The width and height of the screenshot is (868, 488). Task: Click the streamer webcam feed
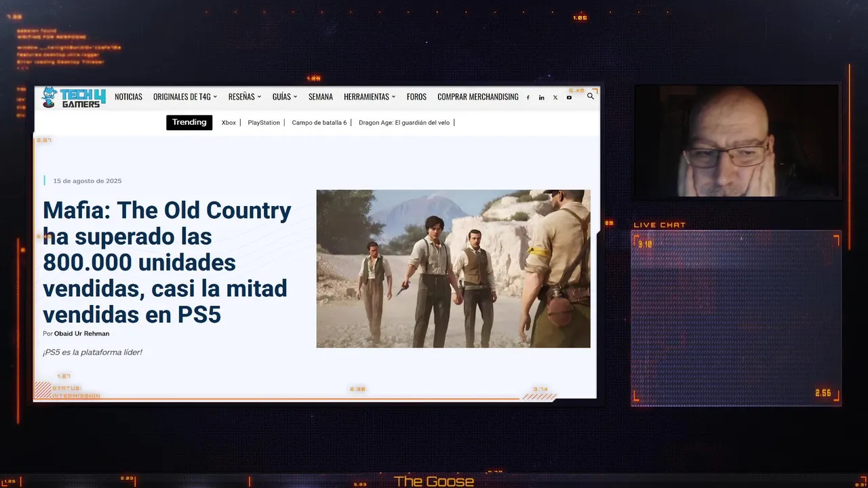736,141
